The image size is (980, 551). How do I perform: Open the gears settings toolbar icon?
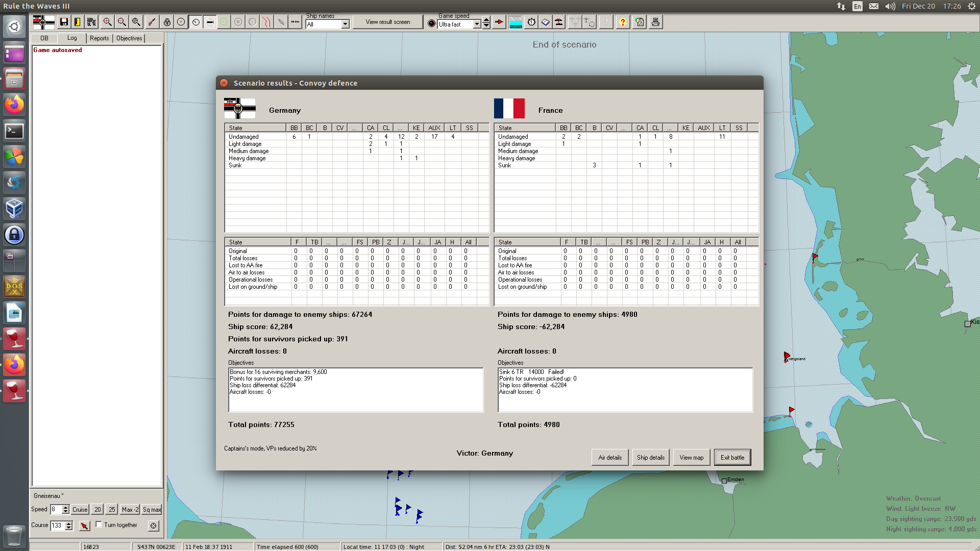click(x=91, y=22)
